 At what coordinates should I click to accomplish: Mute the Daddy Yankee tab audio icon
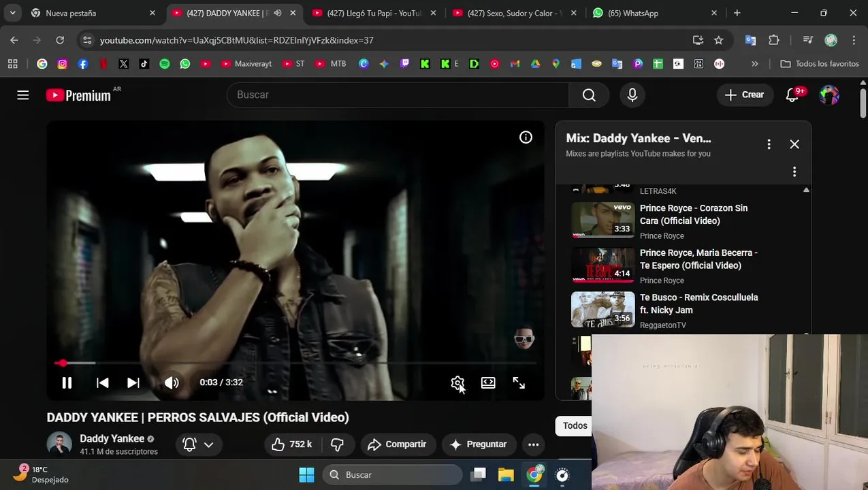277,13
